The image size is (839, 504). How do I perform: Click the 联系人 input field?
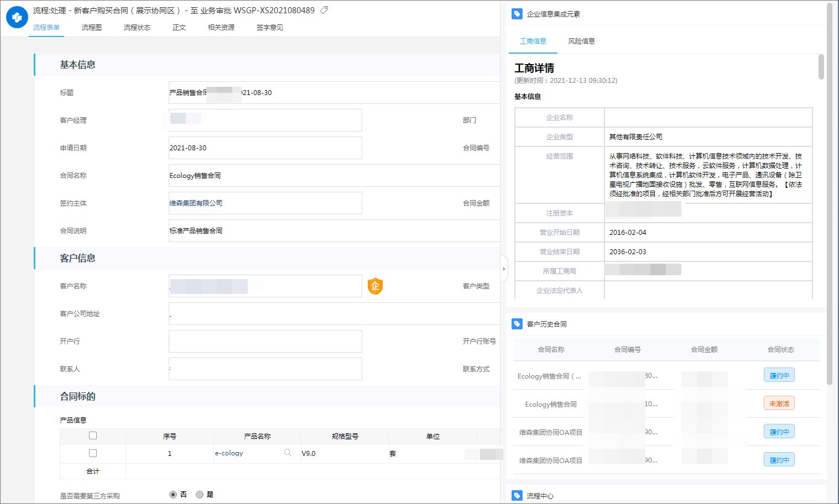tap(265, 369)
